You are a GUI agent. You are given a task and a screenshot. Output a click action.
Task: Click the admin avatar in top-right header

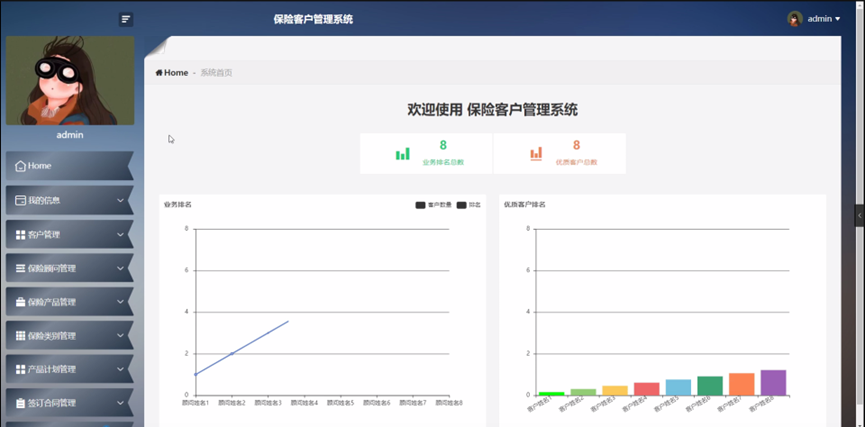tap(794, 19)
